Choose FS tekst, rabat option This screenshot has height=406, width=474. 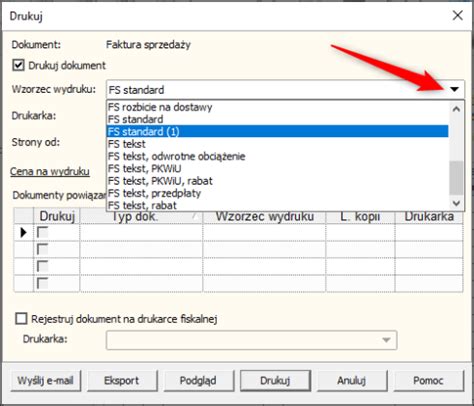(277, 205)
